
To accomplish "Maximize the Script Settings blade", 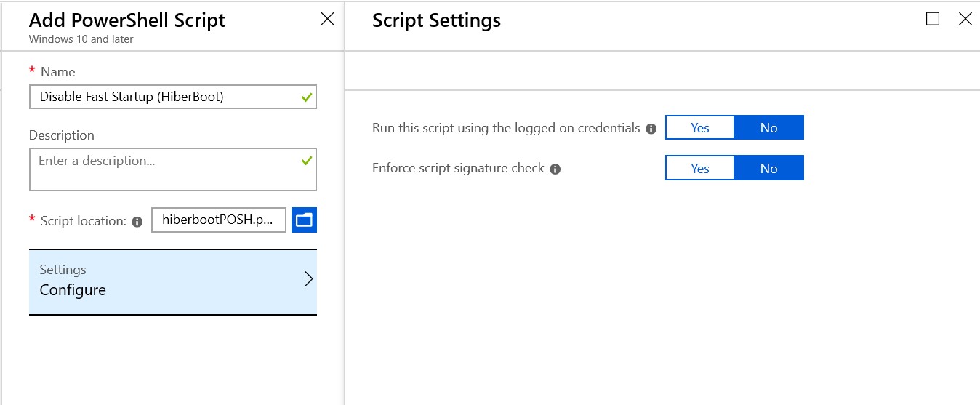I will pos(933,20).
